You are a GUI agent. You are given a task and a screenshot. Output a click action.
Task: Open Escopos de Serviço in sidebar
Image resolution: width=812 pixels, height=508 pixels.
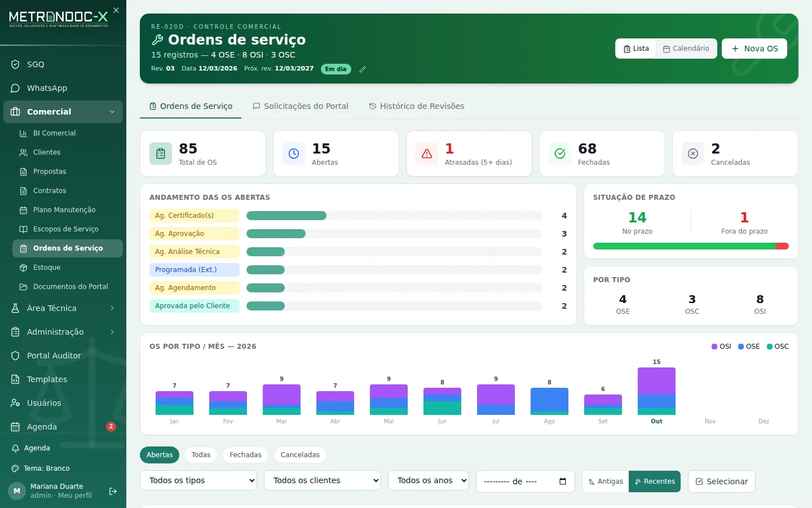click(68, 229)
